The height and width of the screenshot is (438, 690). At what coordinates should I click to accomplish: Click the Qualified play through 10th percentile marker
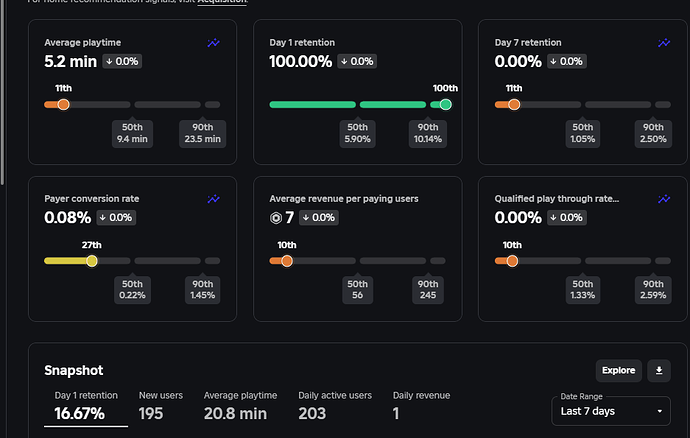click(512, 261)
